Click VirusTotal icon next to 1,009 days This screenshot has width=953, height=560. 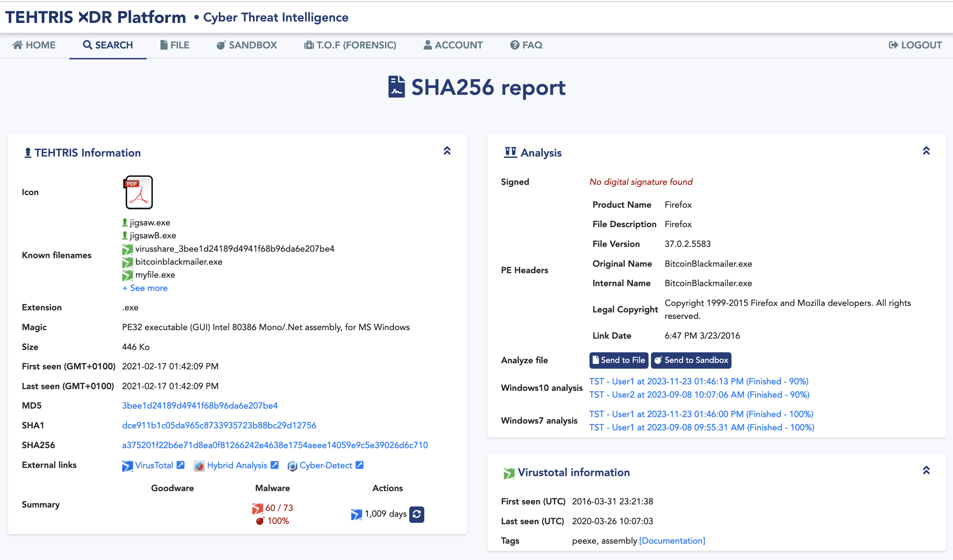[x=356, y=514]
